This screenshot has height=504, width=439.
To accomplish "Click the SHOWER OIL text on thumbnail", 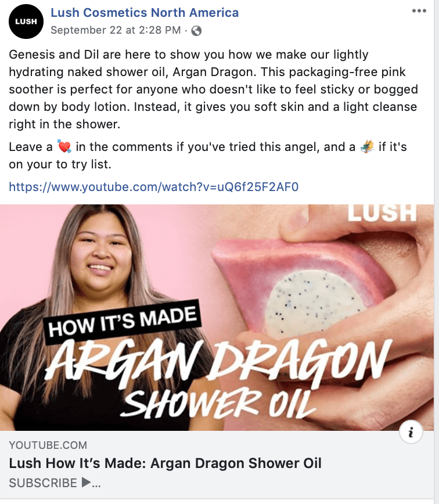I will tap(218, 404).
